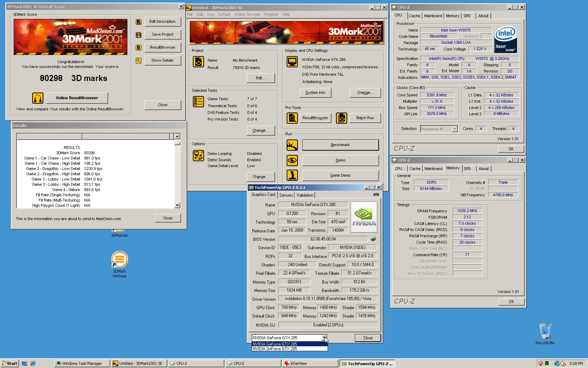Click the ResultBrowser icon in score window
This screenshot has width=588, height=368.
pyautogui.click(x=139, y=48)
